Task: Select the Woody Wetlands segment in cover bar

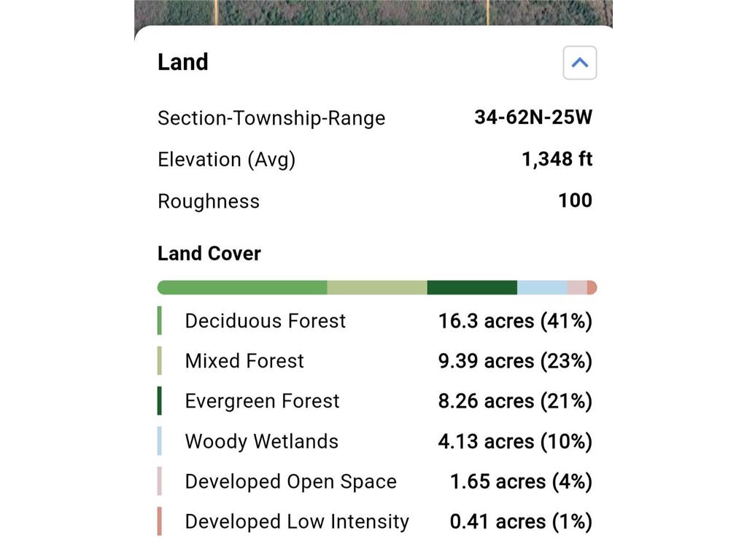Action: coord(542,287)
